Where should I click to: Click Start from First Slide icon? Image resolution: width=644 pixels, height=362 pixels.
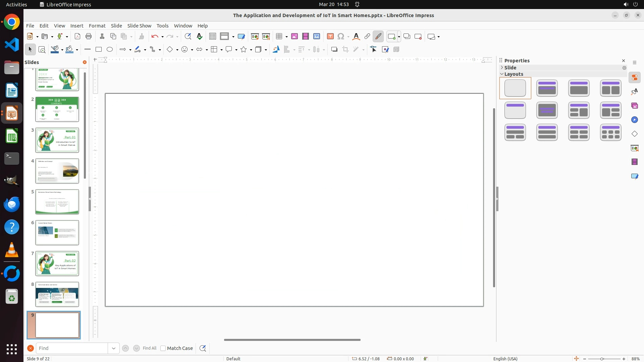click(255, 37)
